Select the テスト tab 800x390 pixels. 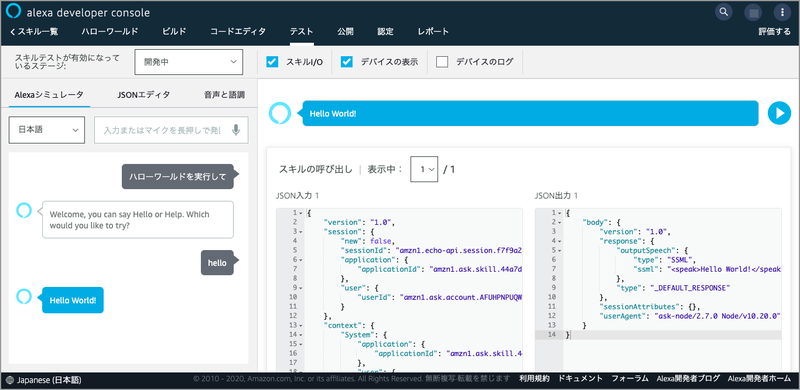tap(302, 32)
